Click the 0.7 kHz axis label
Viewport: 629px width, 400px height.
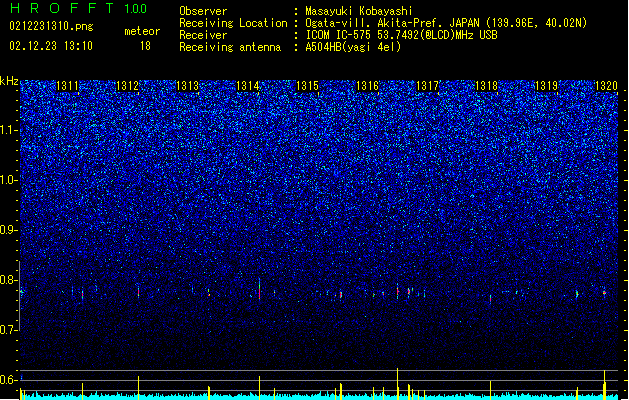(x=8, y=330)
